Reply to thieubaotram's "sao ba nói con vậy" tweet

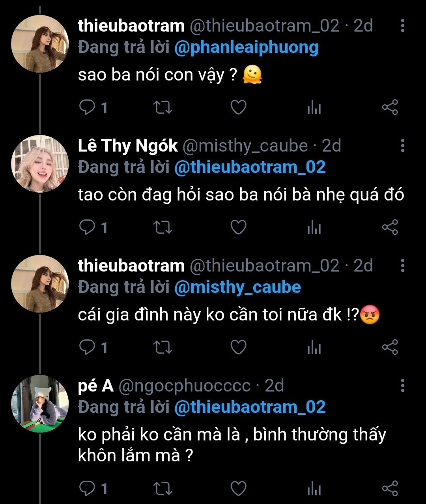pos(88,107)
